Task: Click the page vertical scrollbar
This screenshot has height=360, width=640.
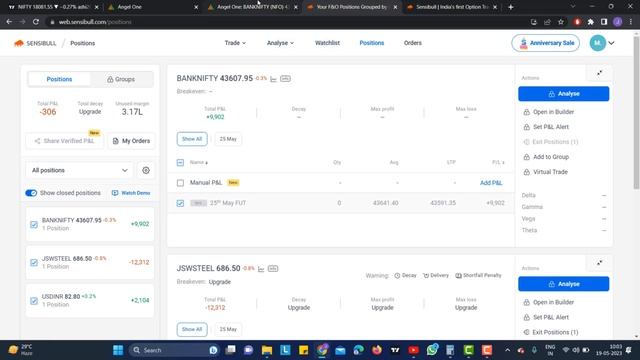Action: (x=636, y=112)
